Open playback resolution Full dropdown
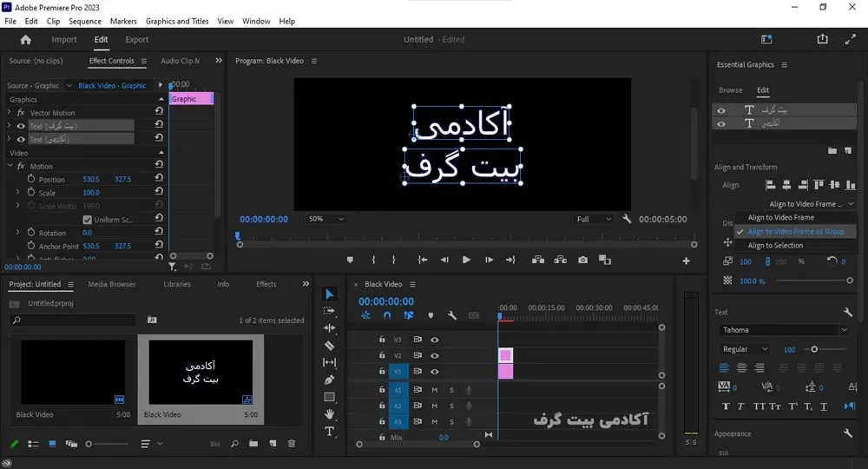This screenshot has width=868, height=469. coord(594,219)
